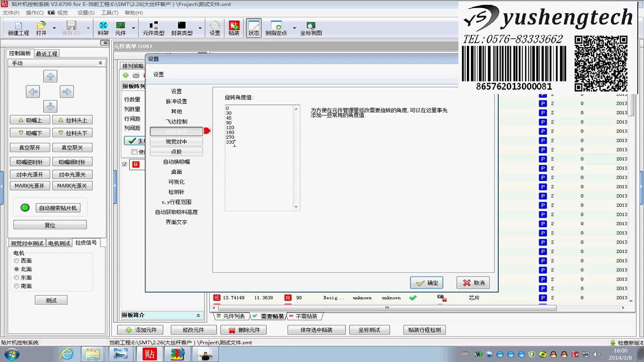Open a project with 打开 icon
This screenshot has height=362, width=644.
click(x=41, y=29)
